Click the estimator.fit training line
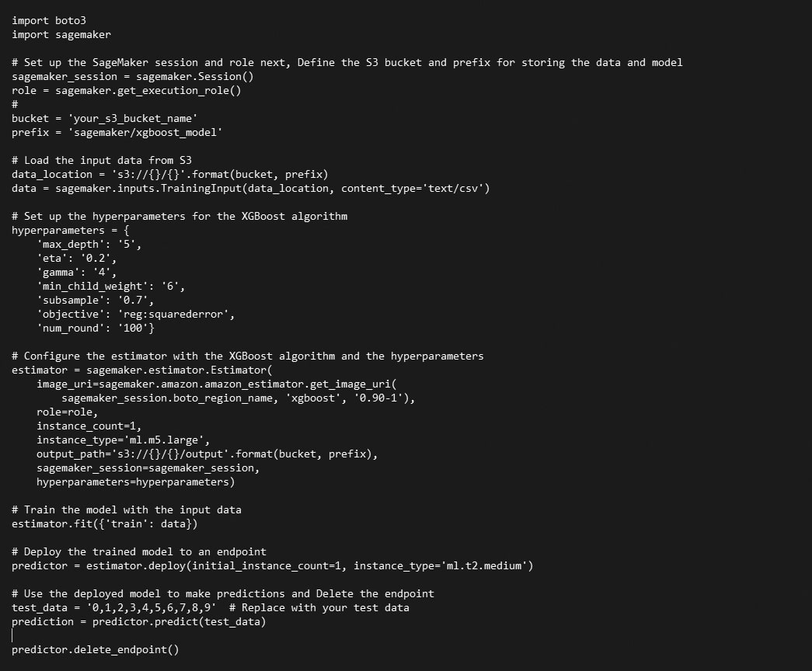 click(104, 523)
